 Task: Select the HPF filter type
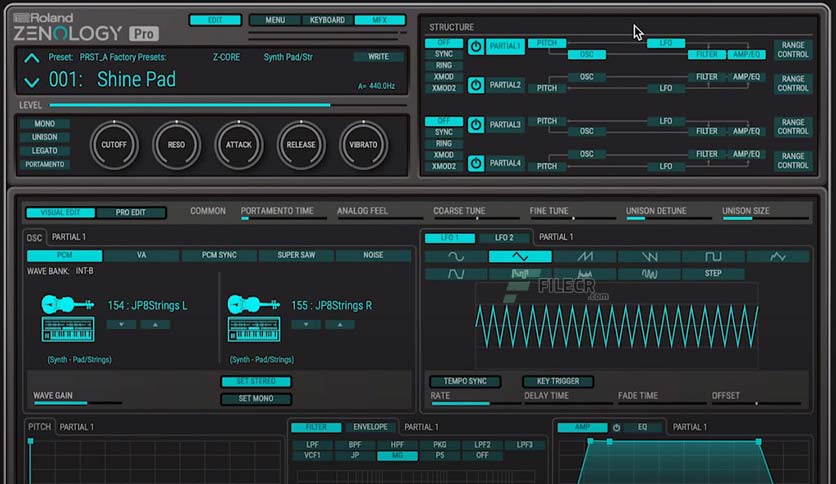coord(397,445)
